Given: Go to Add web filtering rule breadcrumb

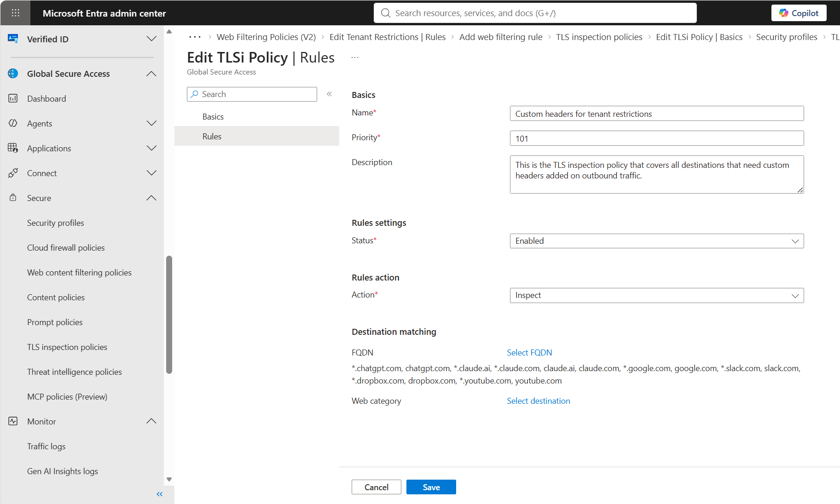Looking at the screenshot, I should [501, 37].
